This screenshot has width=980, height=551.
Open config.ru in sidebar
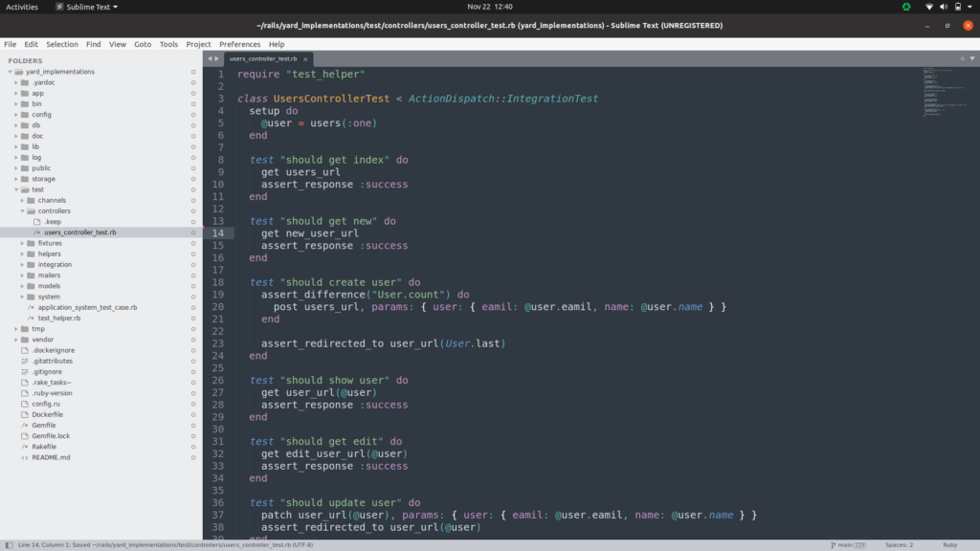tap(46, 405)
